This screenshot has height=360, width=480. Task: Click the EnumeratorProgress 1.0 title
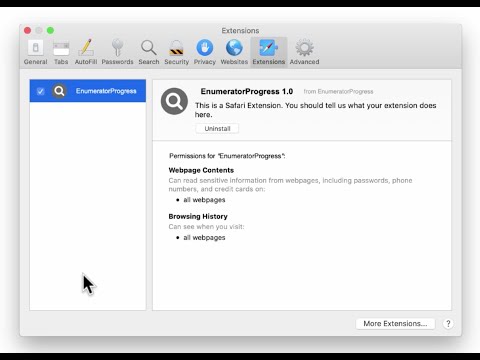tap(247, 91)
